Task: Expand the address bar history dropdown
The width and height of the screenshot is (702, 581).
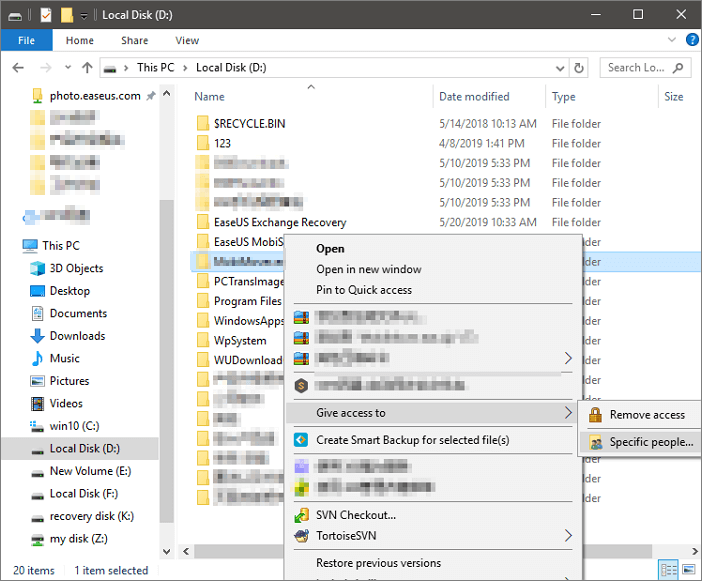Action: [x=558, y=68]
